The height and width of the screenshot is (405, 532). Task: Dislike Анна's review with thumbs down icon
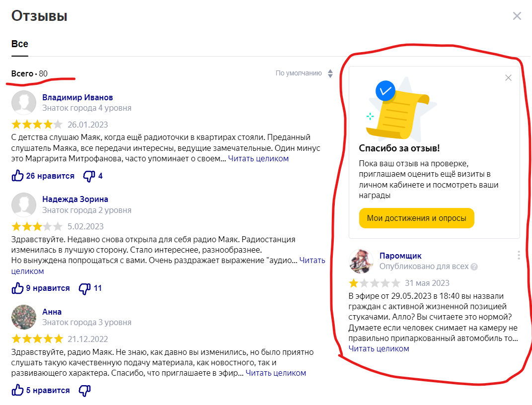point(85,391)
